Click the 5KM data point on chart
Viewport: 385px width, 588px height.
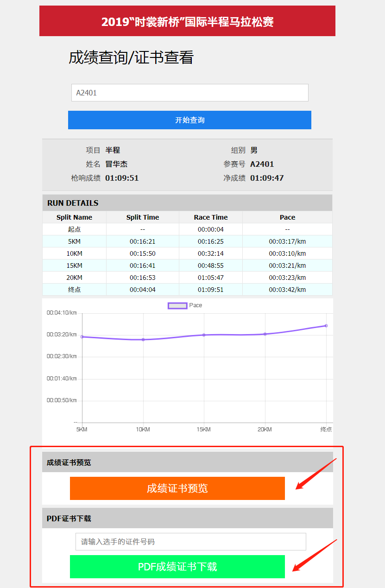coord(82,337)
